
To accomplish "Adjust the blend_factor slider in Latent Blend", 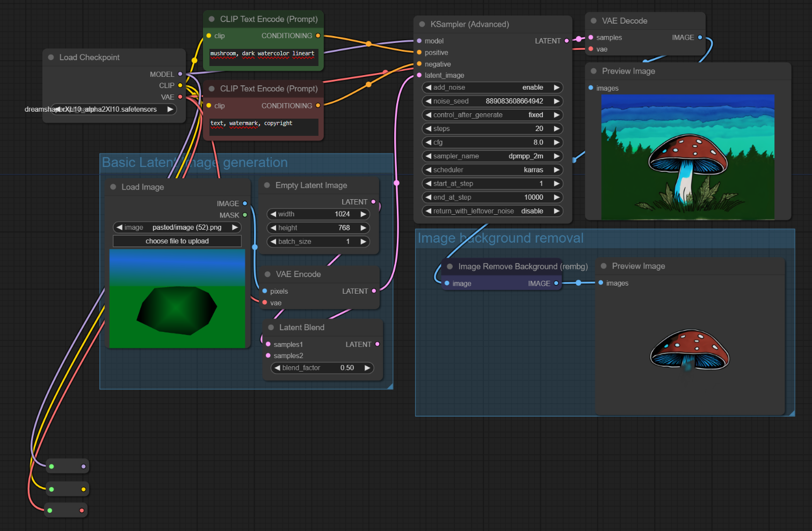I will [x=322, y=368].
